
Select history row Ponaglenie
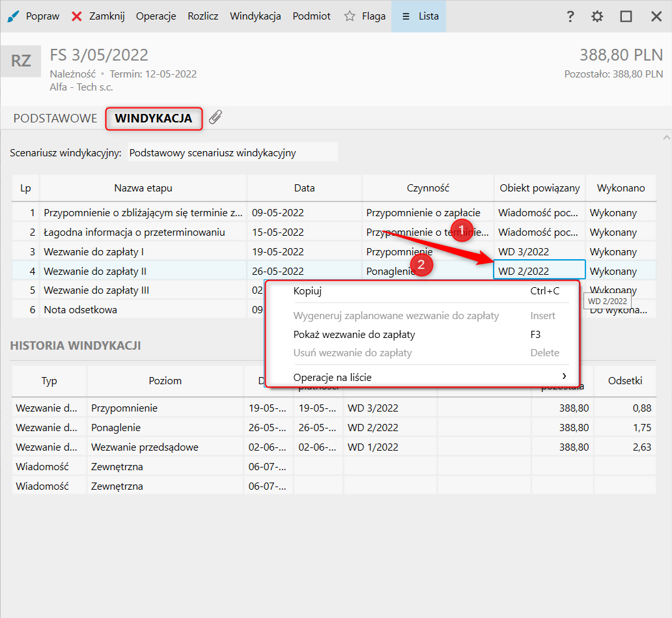(334, 428)
